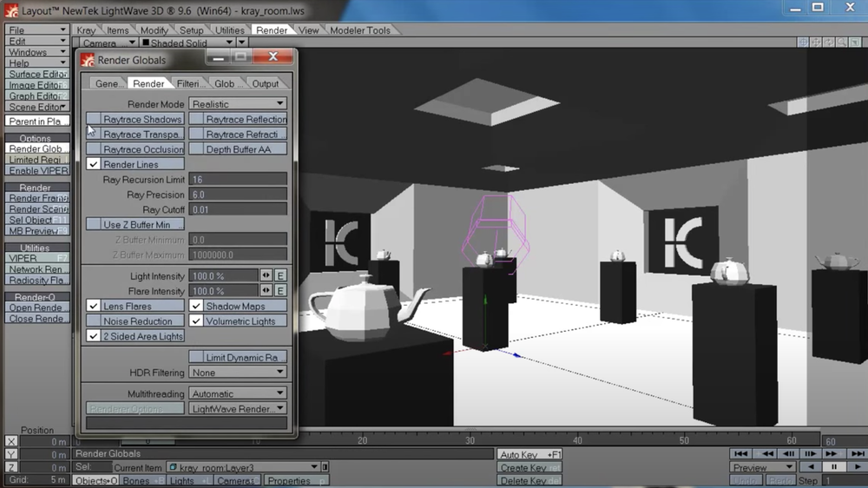The image size is (868, 488).
Task: Enable Noise Reduction checkbox
Action: pos(93,320)
